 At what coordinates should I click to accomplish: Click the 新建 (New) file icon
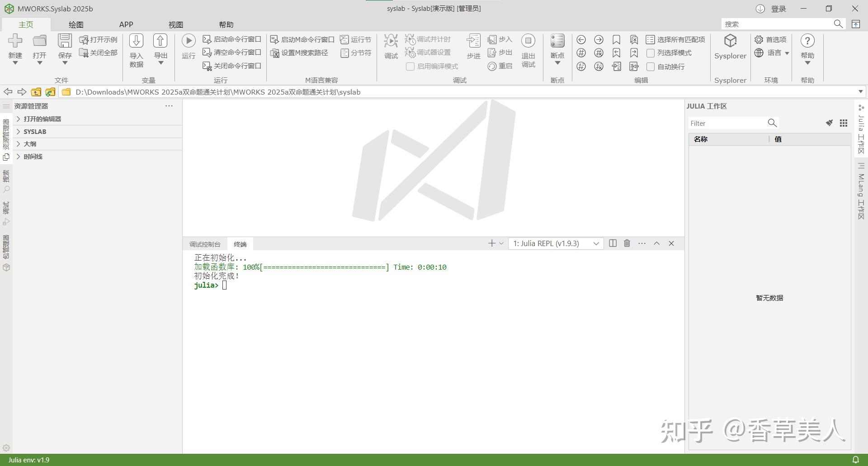(x=15, y=41)
